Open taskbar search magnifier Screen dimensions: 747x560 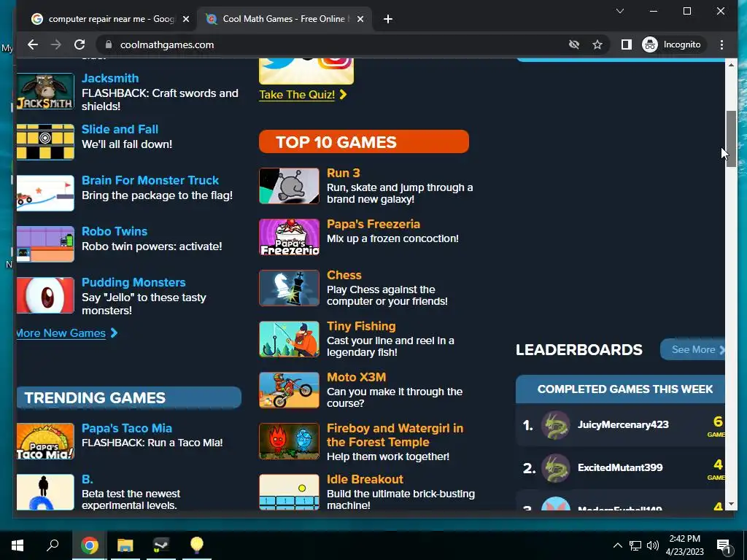(x=53, y=545)
